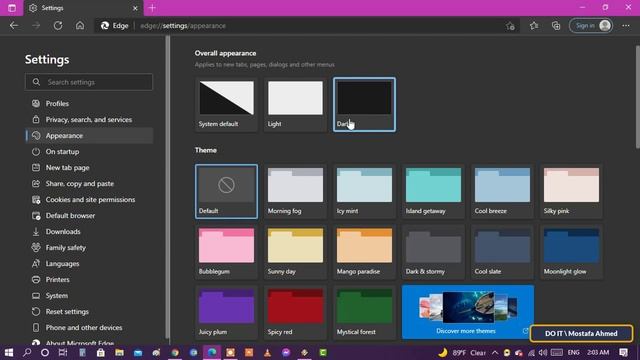Open the Windows Start menu
Image resolution: width=640 pixels, height=360 pixels.
9,352
